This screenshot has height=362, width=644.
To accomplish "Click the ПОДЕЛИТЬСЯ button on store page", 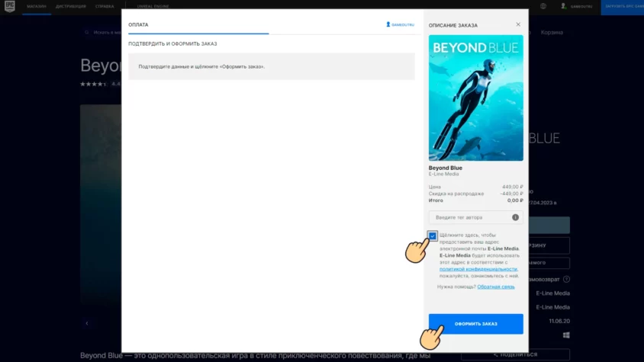I will point(515,354).
